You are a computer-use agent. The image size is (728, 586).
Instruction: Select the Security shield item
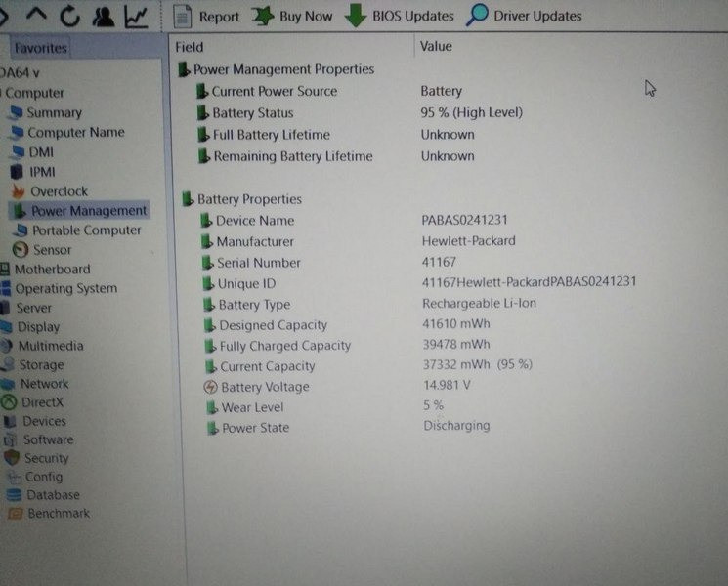[46, 458]
